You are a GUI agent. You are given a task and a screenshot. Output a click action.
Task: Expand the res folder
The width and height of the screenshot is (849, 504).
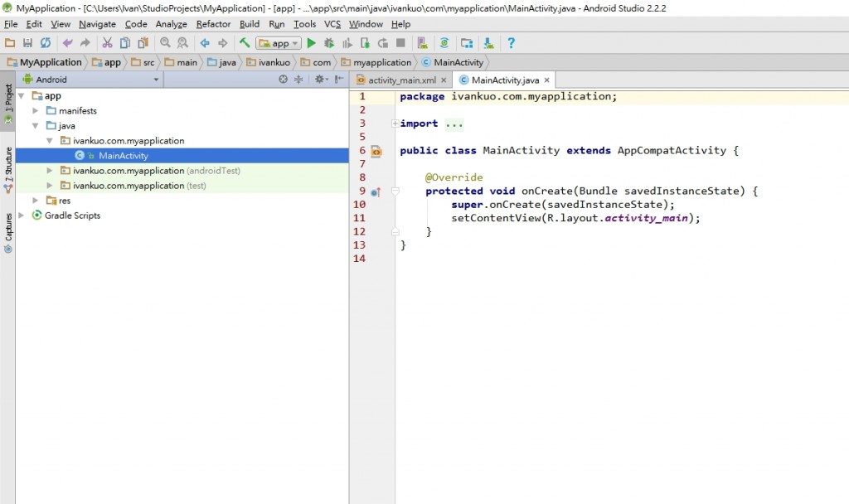pyautogui.click(x=35, y=201)
